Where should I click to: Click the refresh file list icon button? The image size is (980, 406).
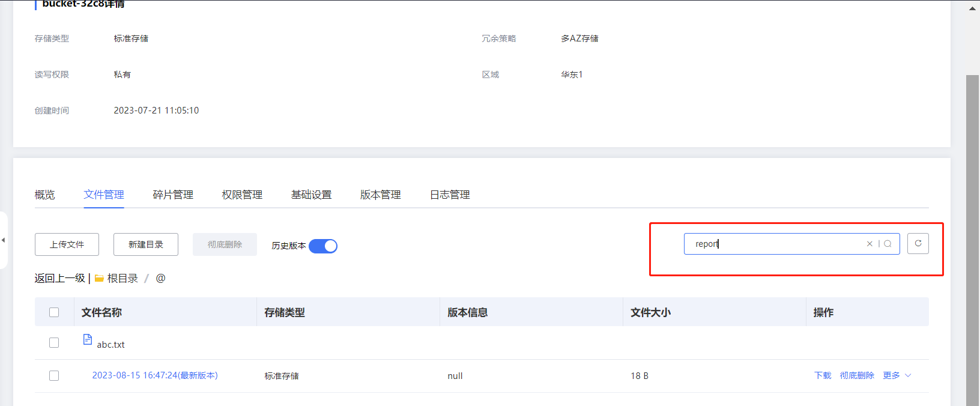click(918, 243)
